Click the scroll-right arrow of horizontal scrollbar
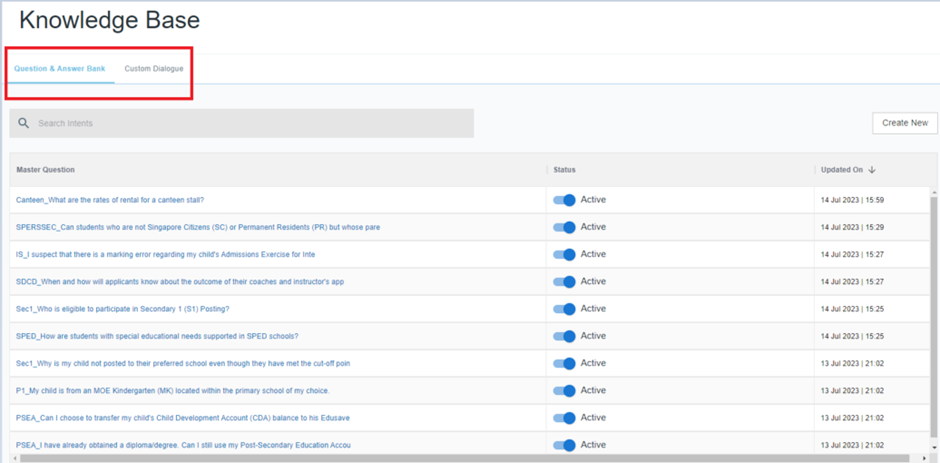The height and width of the screenshot is (463, 940). click(x=924, y=458)
